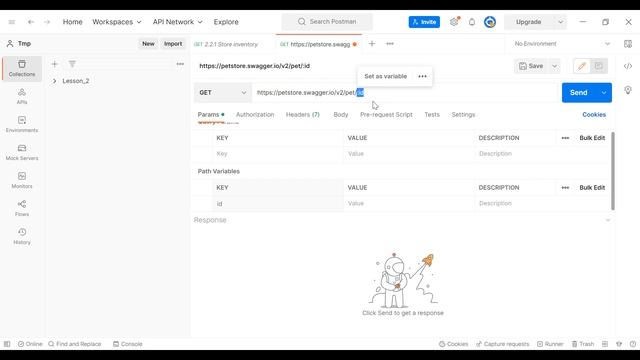Open the notifications bell
Image resolution: width=640 pixels, height=360 pixels.
coord(472,22)
